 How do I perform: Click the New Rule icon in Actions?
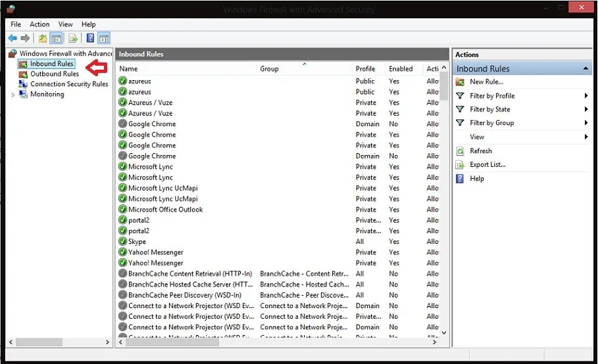[x=460, y=82]
